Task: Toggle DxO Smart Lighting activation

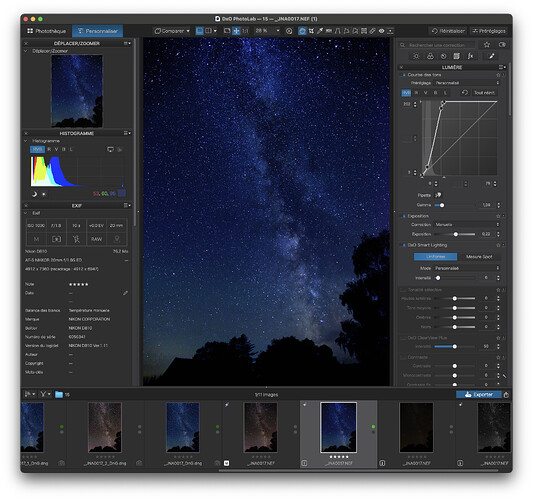Action: 404,245
